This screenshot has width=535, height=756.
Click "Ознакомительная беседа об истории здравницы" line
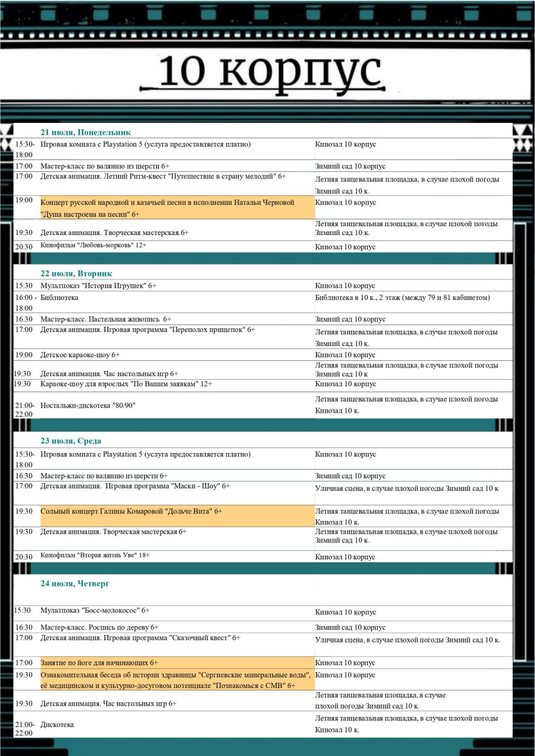point(176,674)
